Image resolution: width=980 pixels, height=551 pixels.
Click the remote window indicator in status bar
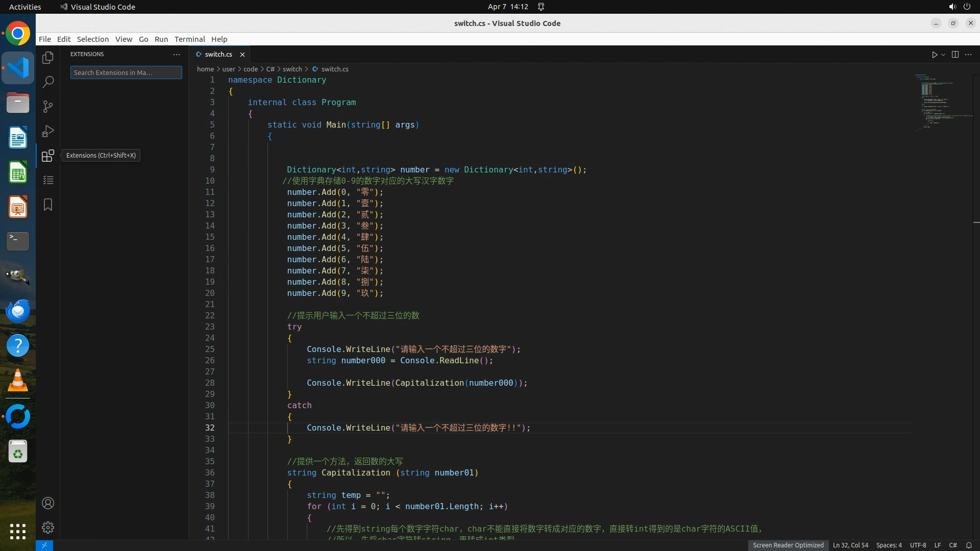click(x=44, y=545)
